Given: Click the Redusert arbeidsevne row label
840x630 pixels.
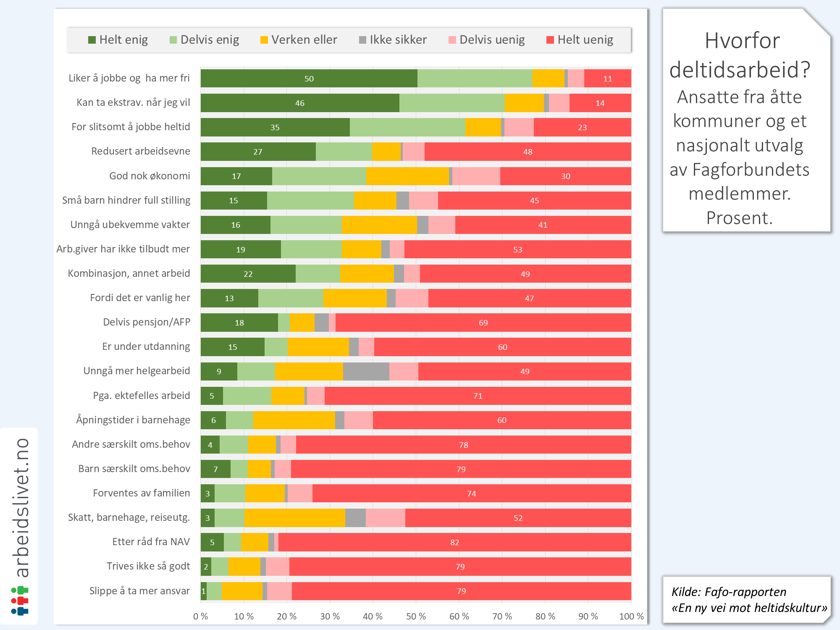Looking at the screenshot, I should tap(141, 151).
